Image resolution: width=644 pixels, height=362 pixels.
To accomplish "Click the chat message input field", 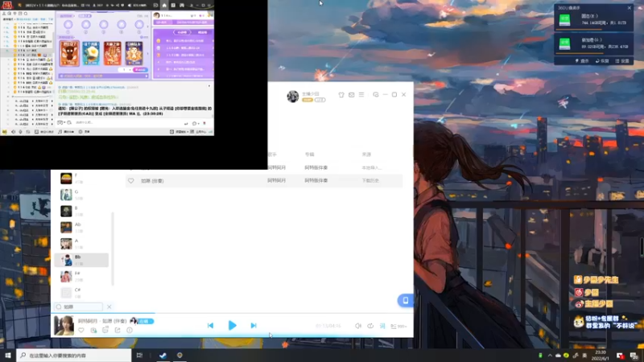I will point(127,123).
